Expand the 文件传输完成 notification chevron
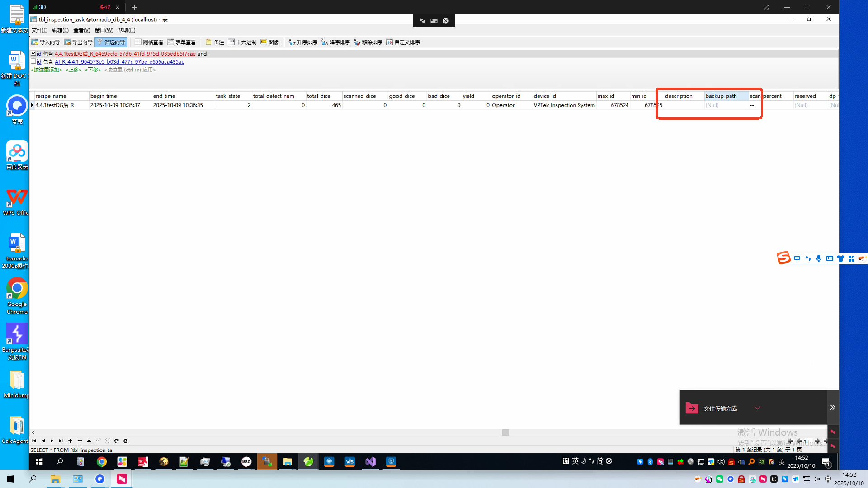Viewport: 868px width, 488px height. [x=757, y=408]
